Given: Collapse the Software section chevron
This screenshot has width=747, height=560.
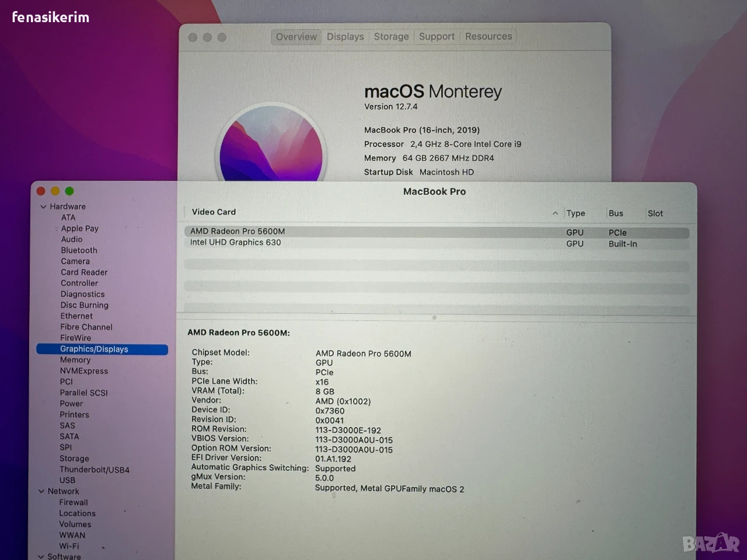Looking at the screenshot, I should click(41, 556).
